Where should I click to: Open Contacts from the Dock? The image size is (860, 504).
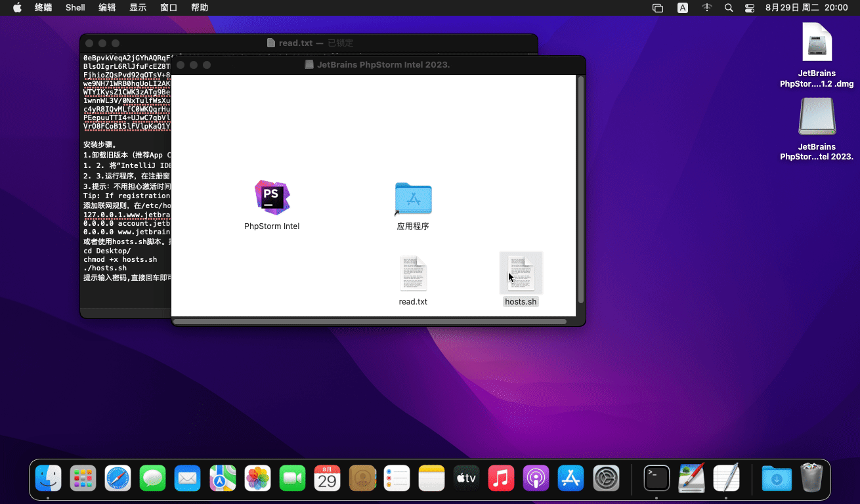coord(362,478)
